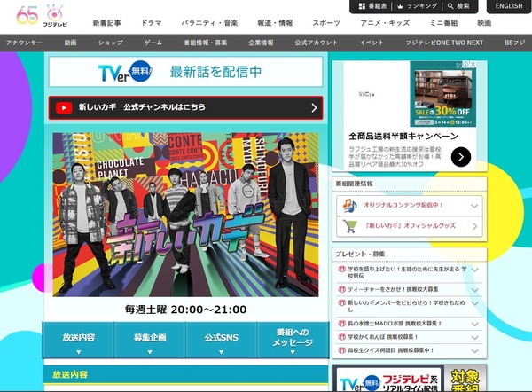Jump to 放送内容 section button
The height and width of the screenshot is (392, 532).
pyautogui.click(x=78, y=340)
